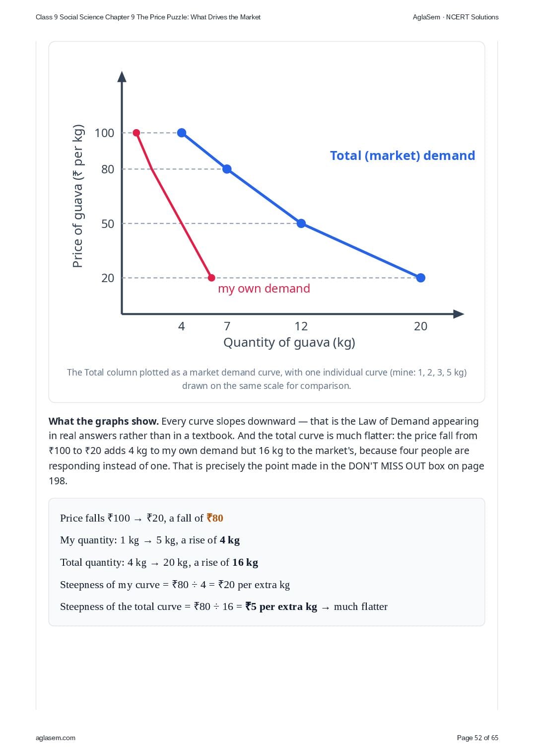The height and width of the screenshot is (756, 534).
Task: Click the x-axis tick label 12
Action: coord(301,326)
